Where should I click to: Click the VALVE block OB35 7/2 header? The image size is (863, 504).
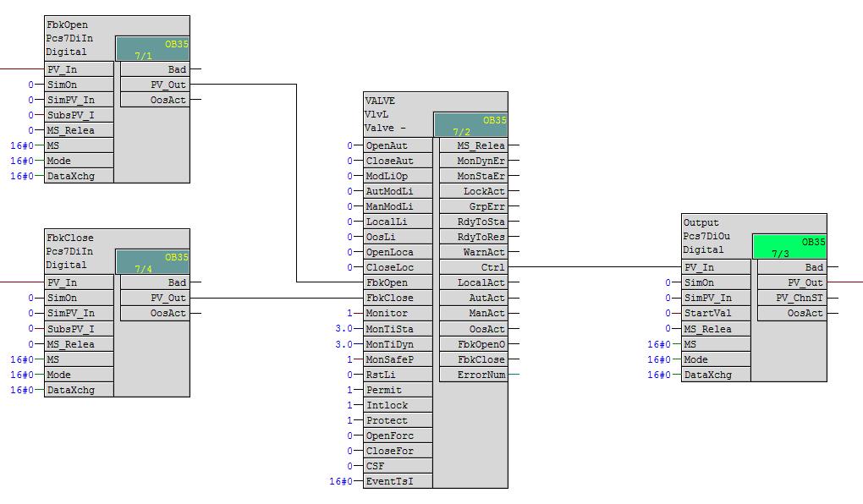tap(470, 125)
